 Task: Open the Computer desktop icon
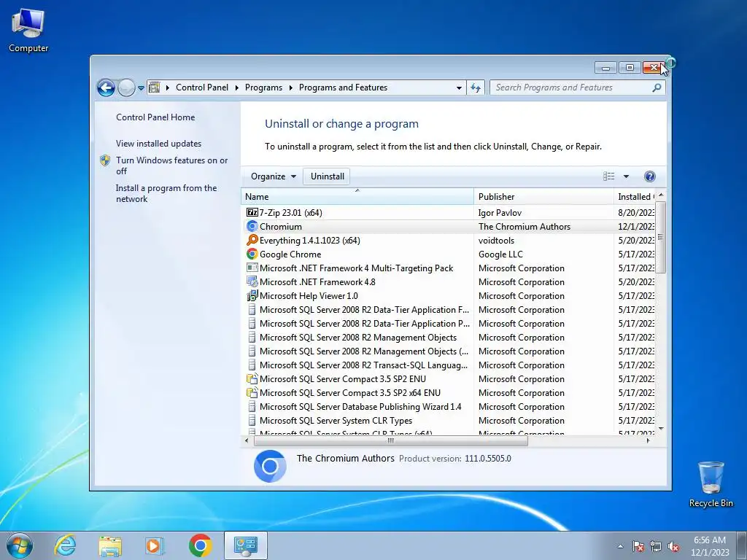[28, 29]
